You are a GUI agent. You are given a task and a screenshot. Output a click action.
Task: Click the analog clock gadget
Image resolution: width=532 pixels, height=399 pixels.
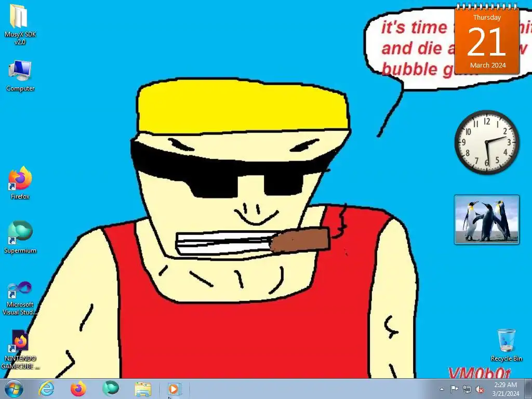(487, 142)
